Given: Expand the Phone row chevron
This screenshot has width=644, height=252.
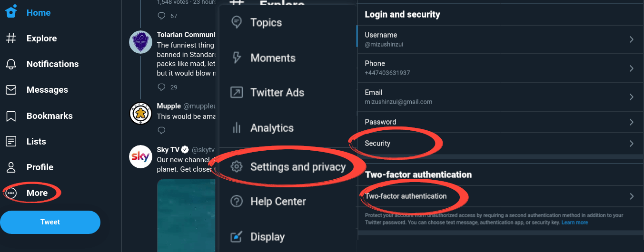Looking at the screenshot, I should [632, 68].
